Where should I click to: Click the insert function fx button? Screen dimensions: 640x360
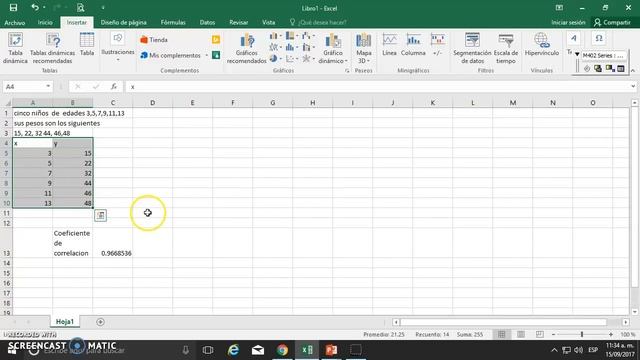(x=114, y=87)
